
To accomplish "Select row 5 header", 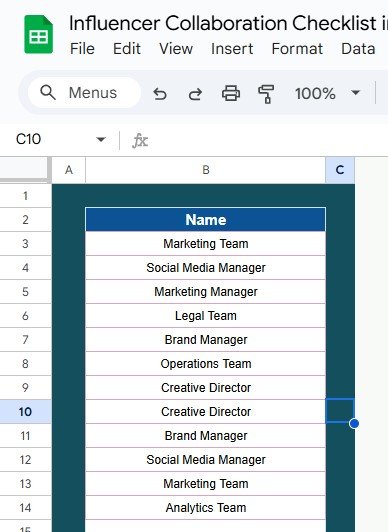I will pos(25,292).
